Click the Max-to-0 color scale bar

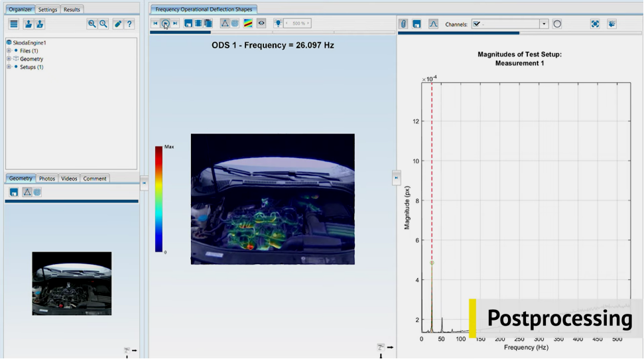pos(159,198)
